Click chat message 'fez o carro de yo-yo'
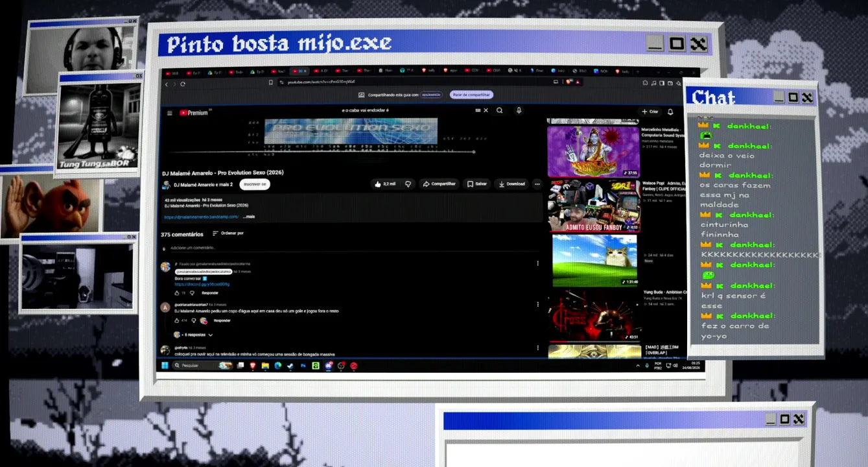The image size is (868, 467). (x=734, y=331)
